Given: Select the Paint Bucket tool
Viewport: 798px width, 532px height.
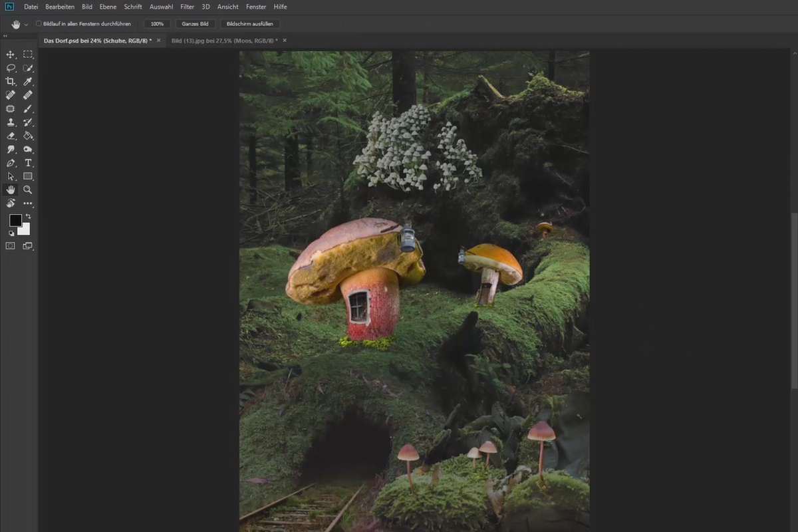Looking at the screenshot, I should [28, 136].
